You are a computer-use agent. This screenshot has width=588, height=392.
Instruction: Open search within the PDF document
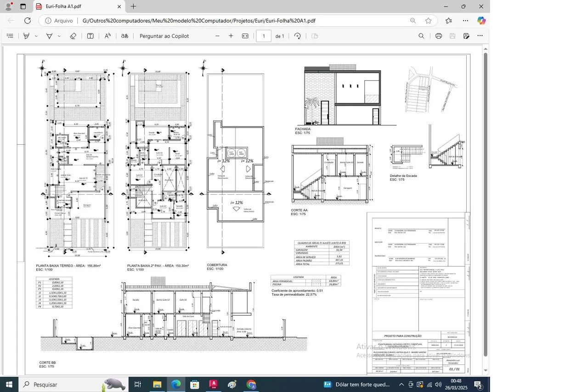(x=421, y=35)
